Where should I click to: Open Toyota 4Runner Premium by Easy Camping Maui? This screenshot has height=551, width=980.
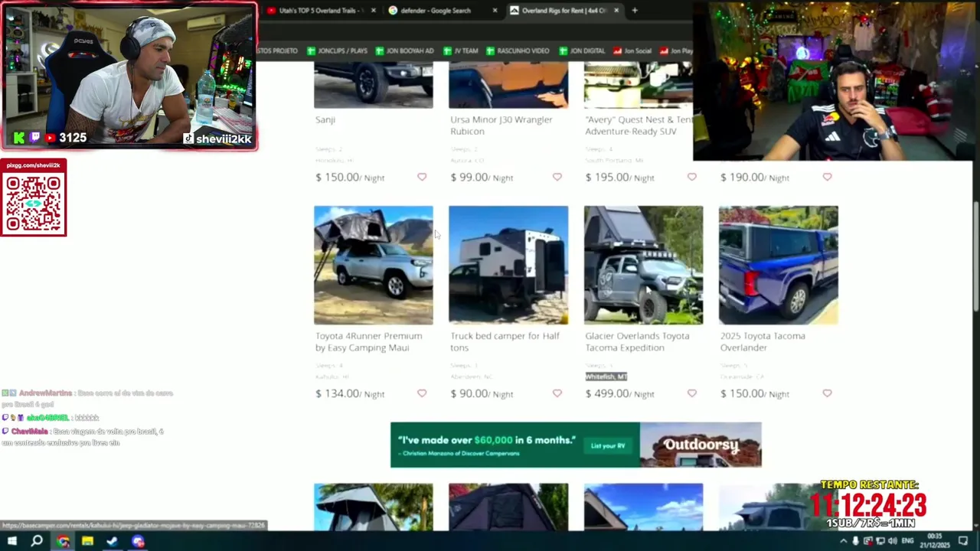tap(368, 341)
